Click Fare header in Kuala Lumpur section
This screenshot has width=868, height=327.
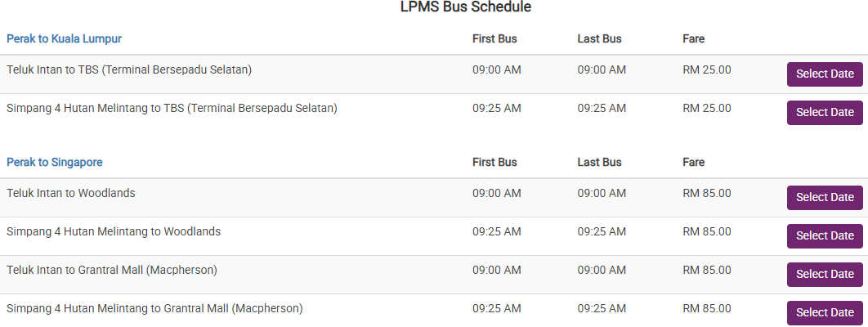(x=693, y=38)
